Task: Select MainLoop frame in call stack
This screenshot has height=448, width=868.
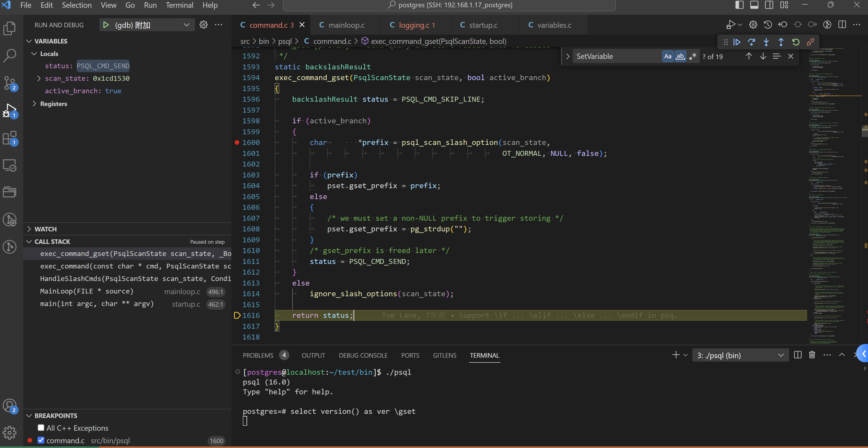Action: point(87,291)
